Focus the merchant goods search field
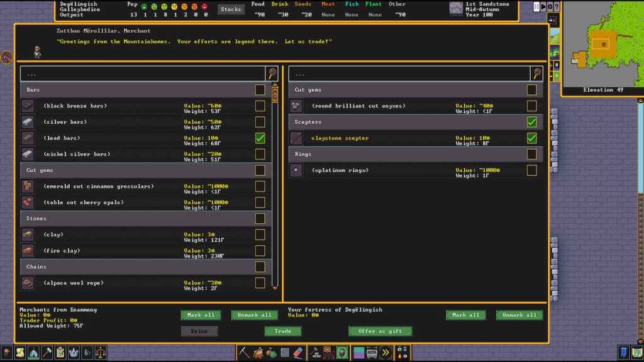 [x=143, y=74]
